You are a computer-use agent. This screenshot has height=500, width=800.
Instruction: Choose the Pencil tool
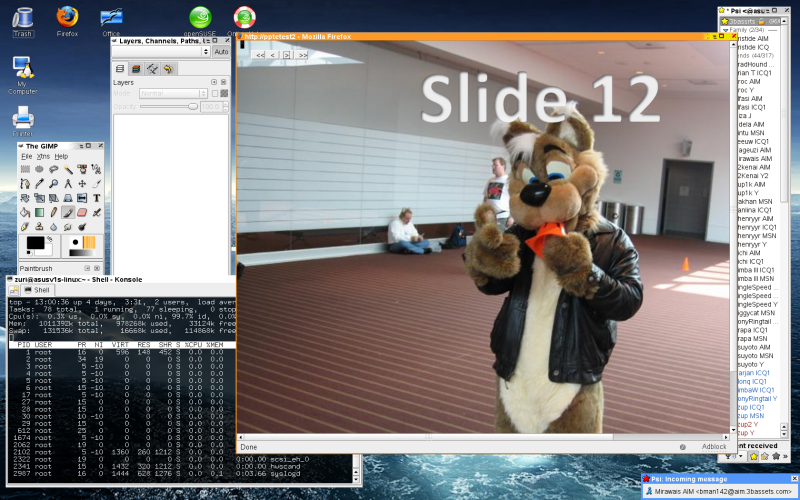(54, 212)
